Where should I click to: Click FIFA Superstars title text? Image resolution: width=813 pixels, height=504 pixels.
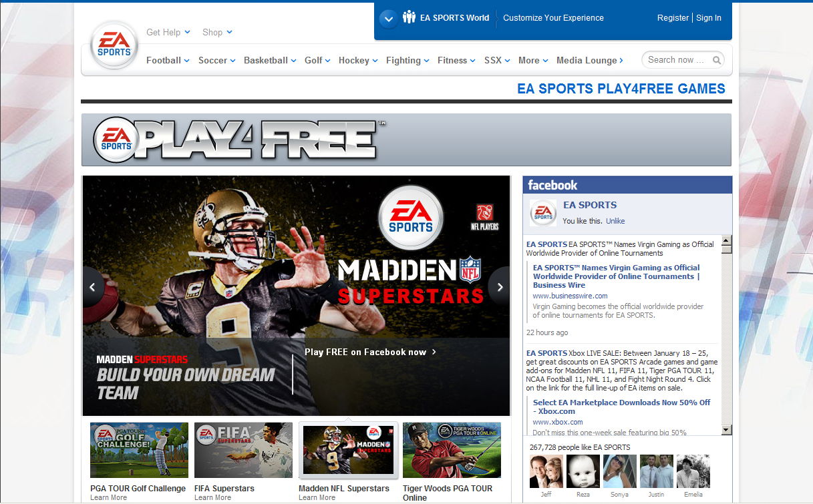tap(224, 489)
